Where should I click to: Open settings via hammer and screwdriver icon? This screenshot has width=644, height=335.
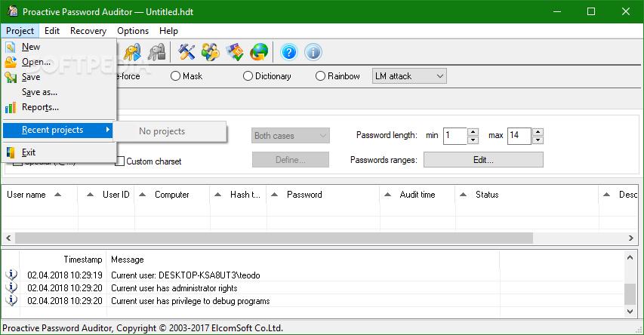(186, 52)
